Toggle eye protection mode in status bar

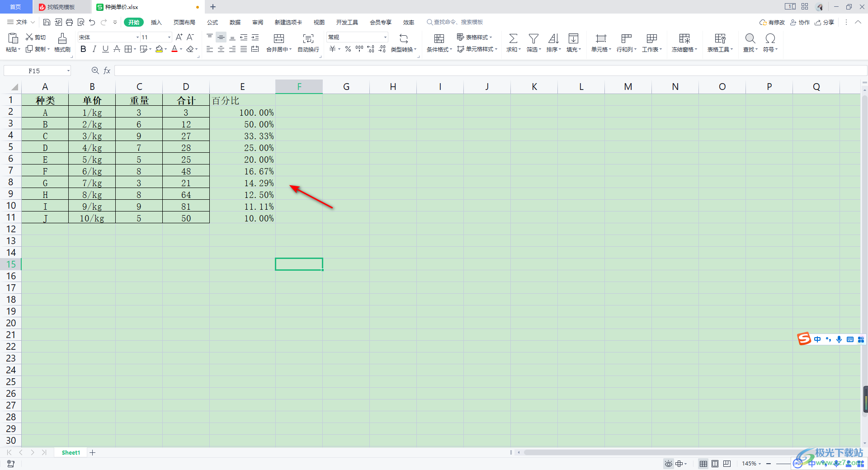coord(668,464)
